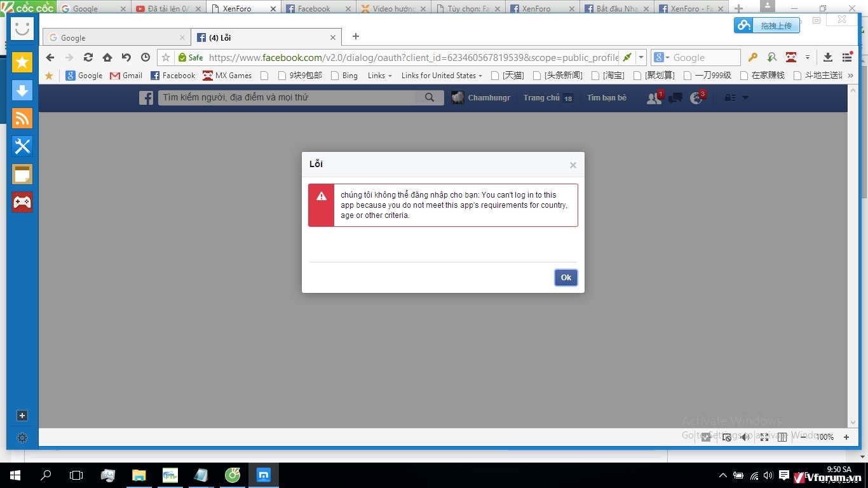Show hidden system tray icons

tap(722, 475)
